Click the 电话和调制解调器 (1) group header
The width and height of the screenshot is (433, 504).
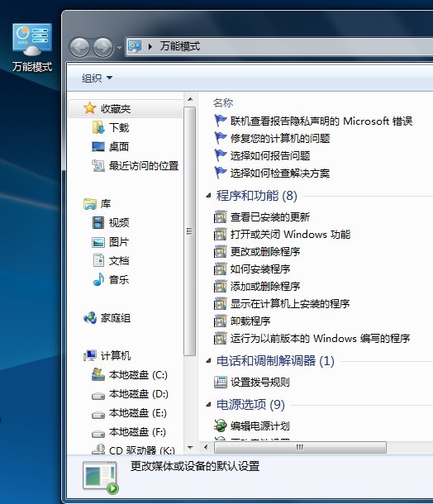point(275,360)
